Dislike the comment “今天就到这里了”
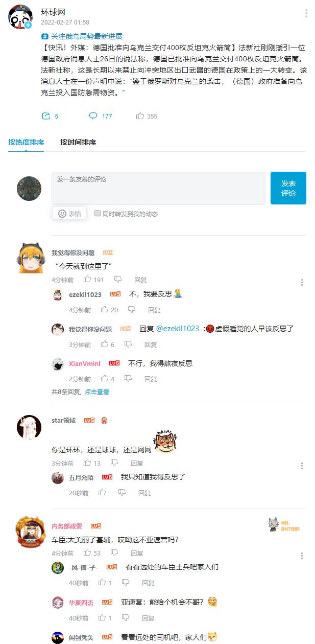 (x=118, y=280)
